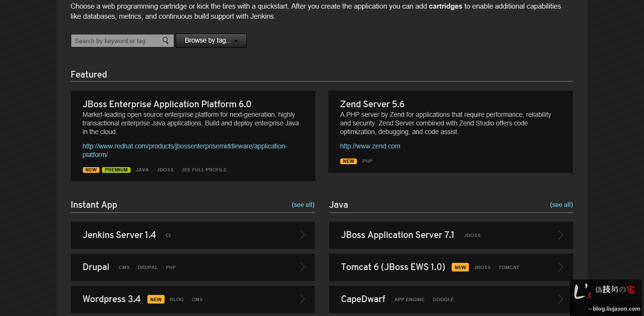
Task: Click the JBOSS tag beside JBoss Application Server
Action: 472,236
